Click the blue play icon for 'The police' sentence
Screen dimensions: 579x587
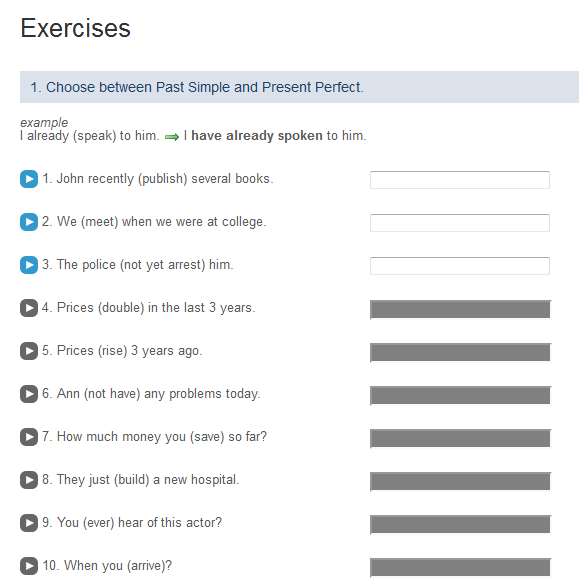[29, 265]
